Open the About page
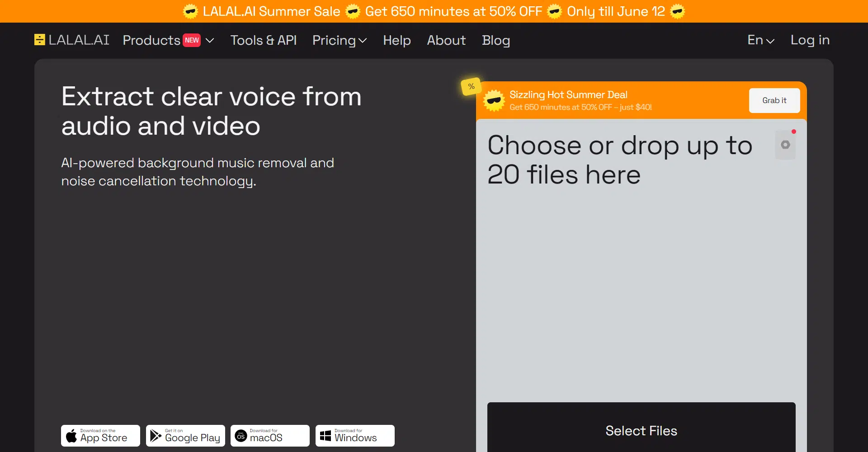This screenshot has height=452, width=868. click(446, 40)
